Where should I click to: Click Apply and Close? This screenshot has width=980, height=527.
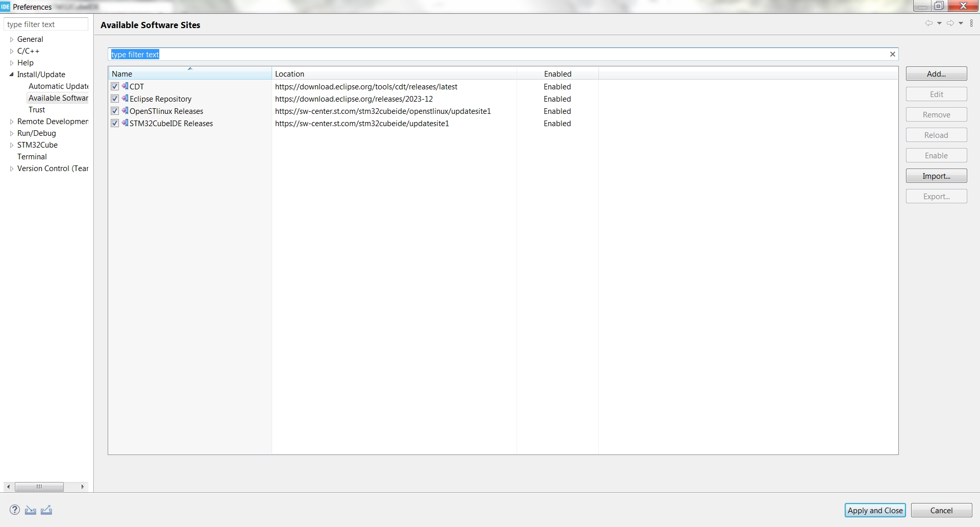click(x=875, y=510)
